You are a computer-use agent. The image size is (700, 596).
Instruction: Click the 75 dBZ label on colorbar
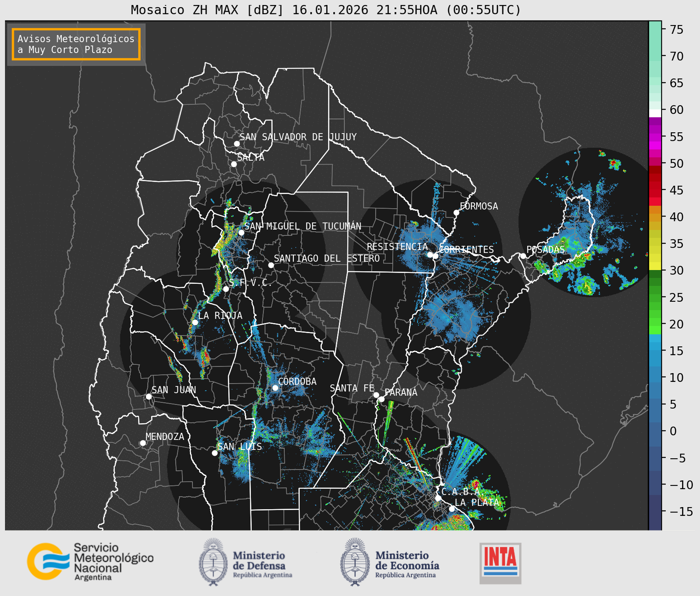pyautogui.click(x=677, y=30)
